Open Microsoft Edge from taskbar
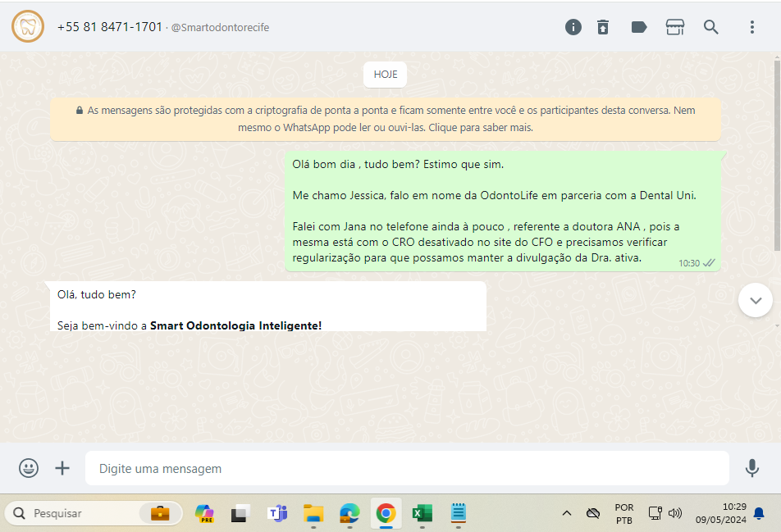The image size is (781, 532). [x=349, y=513]
